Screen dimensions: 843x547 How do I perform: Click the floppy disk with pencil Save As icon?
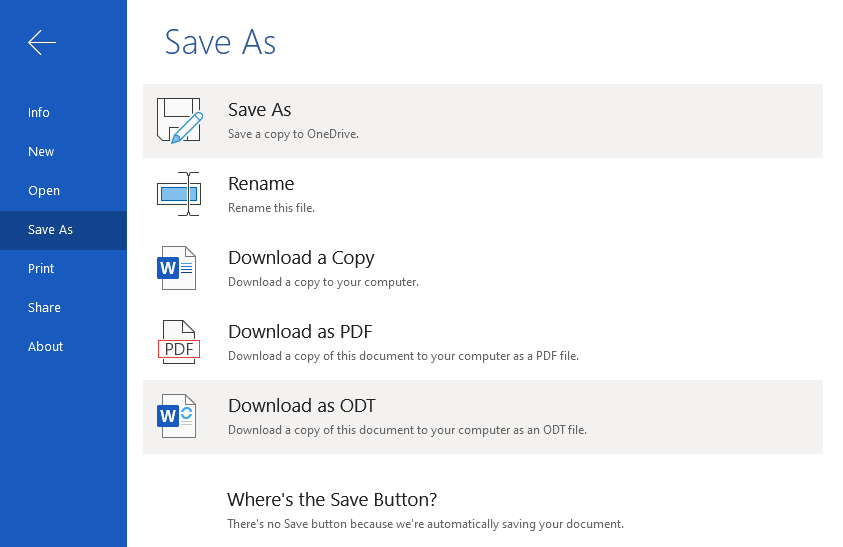click(180, 120)
